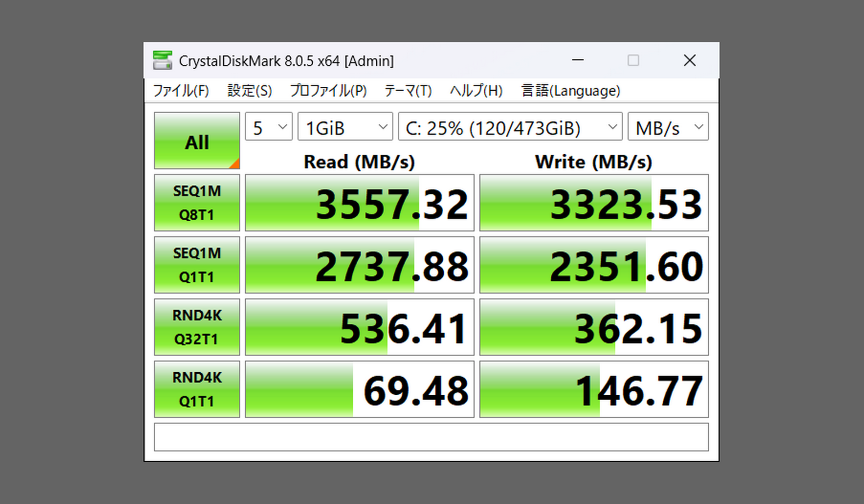Run the SEQ1M Q1T1 test
The width and height of the screenshot is (864, 504).
[x=197, y=265]
